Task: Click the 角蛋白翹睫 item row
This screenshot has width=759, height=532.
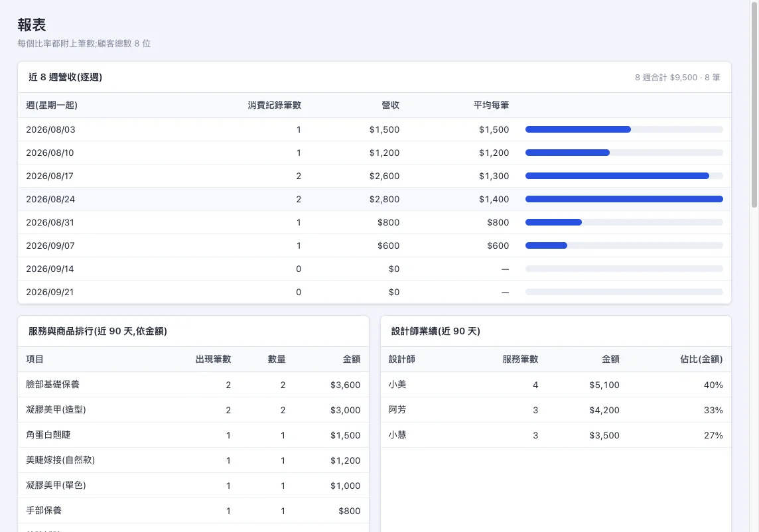Action: point(193,434)
